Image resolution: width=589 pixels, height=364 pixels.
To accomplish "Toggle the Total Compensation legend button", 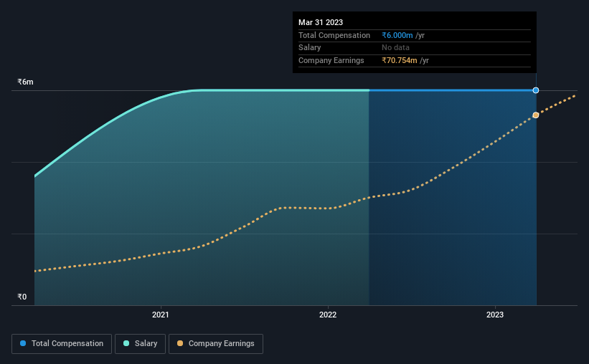I will coord(62,344).
